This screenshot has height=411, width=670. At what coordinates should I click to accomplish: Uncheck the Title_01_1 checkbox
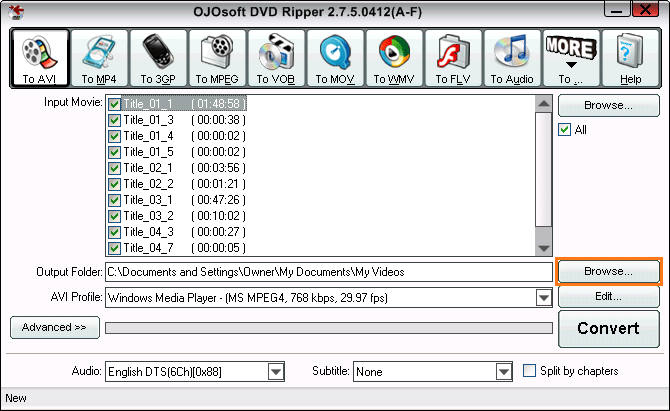click(x=114, y=104)
